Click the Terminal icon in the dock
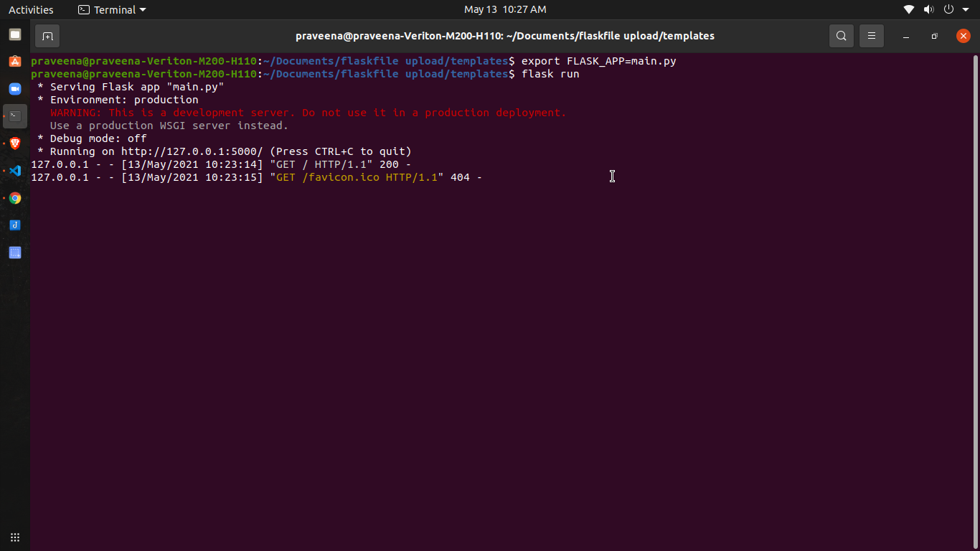This screenshot has width=980, height=551. [x=15, y=116]
